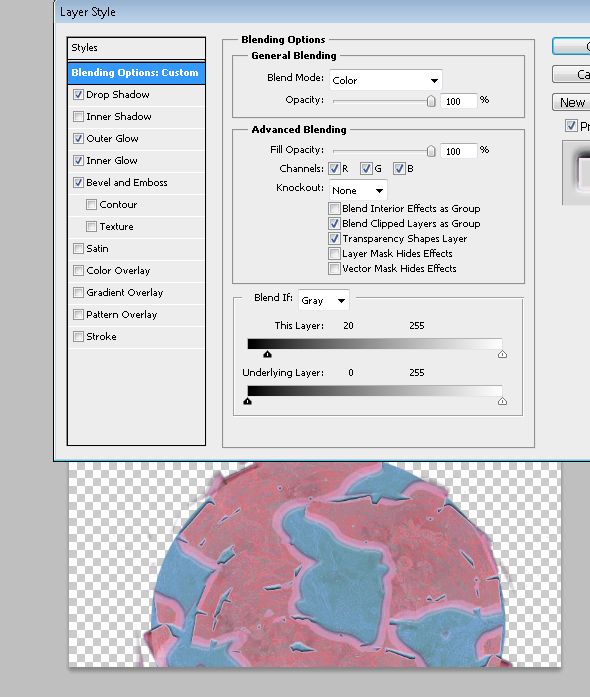590x697 pixels.
Task: Check Layer Mask Hides Effects
Action: [x=334, y=254]
